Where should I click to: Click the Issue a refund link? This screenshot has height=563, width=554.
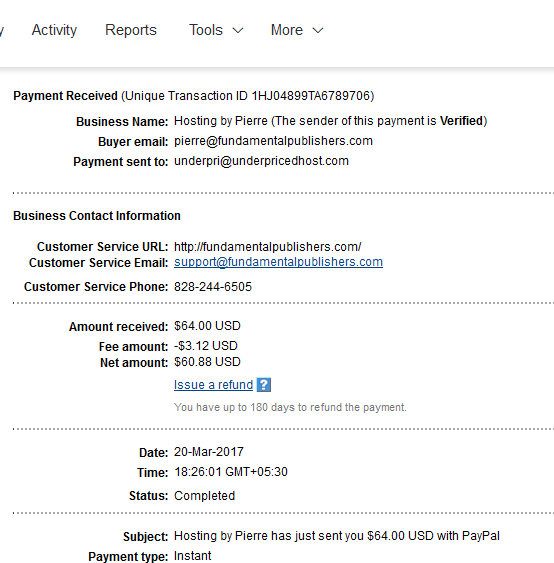[213, 385]
